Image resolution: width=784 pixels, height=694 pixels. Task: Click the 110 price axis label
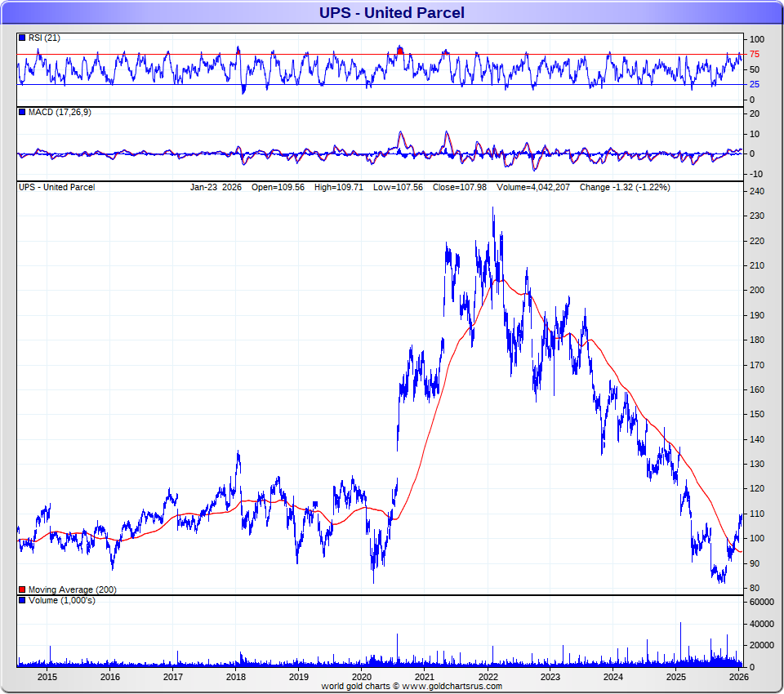(x=757, y=514)
